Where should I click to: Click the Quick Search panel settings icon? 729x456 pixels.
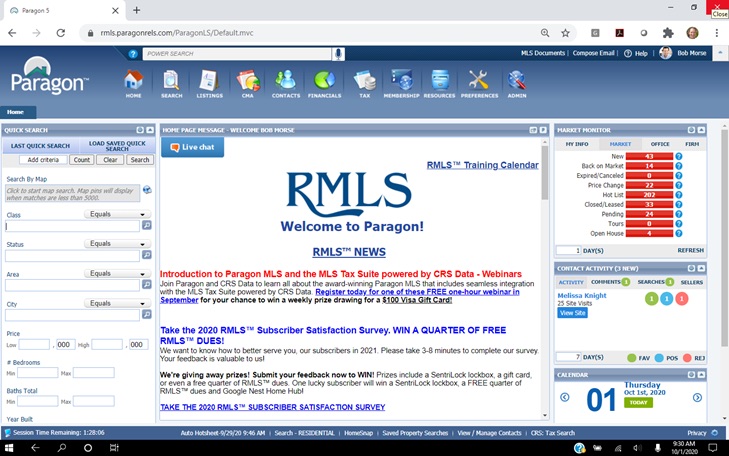pyautogui.click(x=140, y=130)
